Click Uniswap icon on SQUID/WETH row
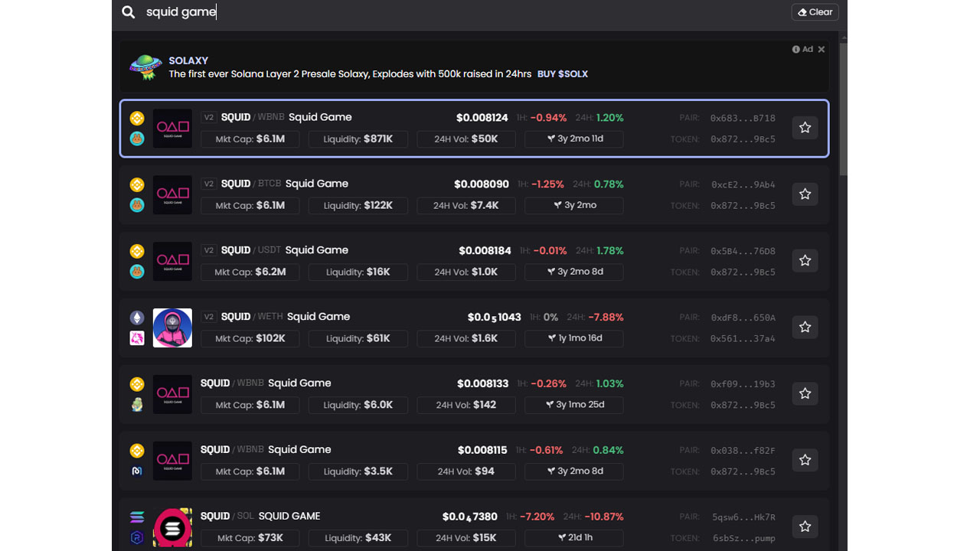 (x=137, y=338)
